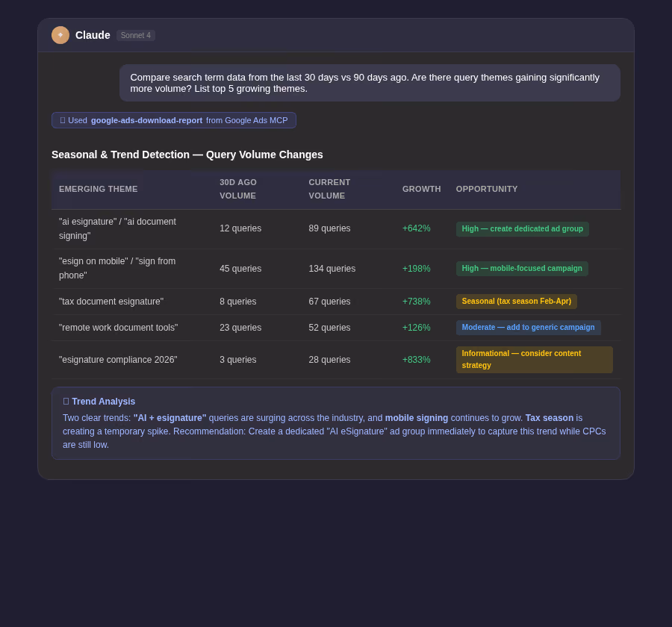Click the Opportunity column header
The image size is (672, 627).
tap(486, 189)
